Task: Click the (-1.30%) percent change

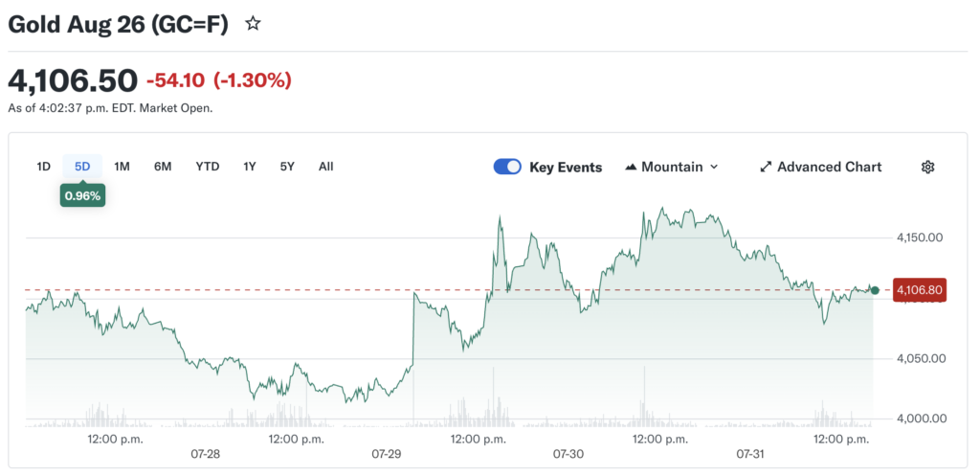Action: (253, 80)
